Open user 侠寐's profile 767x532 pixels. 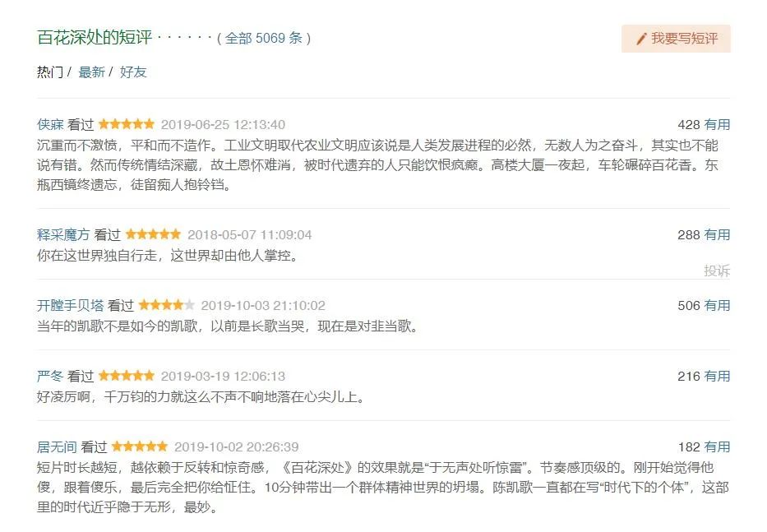(50, 125)
